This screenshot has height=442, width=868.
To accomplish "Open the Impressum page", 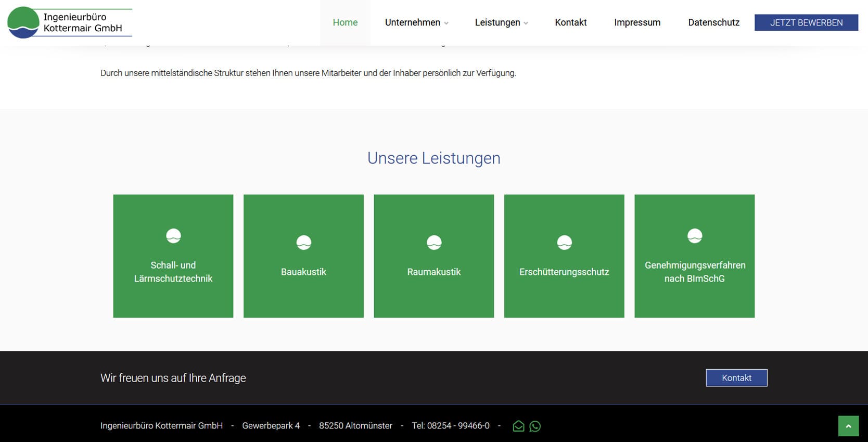I will click(637, 22).
